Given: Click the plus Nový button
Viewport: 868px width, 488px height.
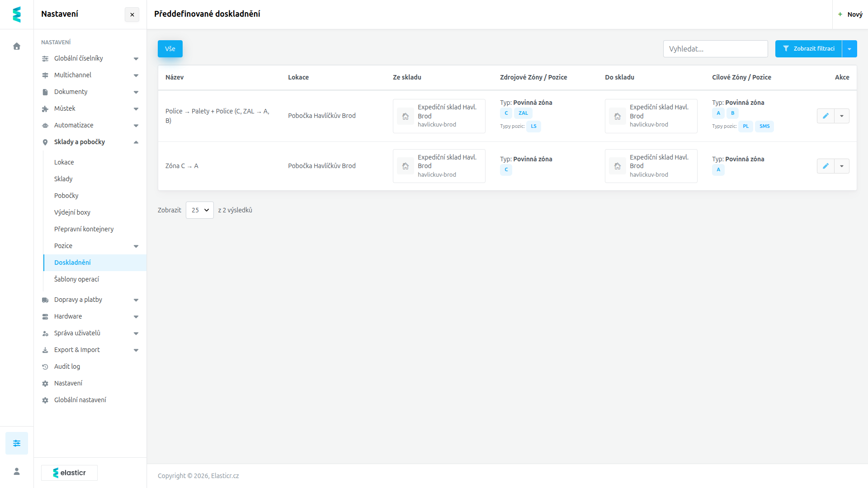Looking at the screenshot, I should (x=850, y=14).
